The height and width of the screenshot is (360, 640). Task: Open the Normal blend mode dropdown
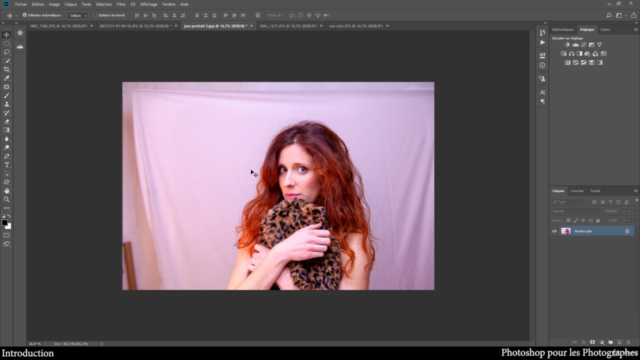pyautogui.click(x=576, y=211)
